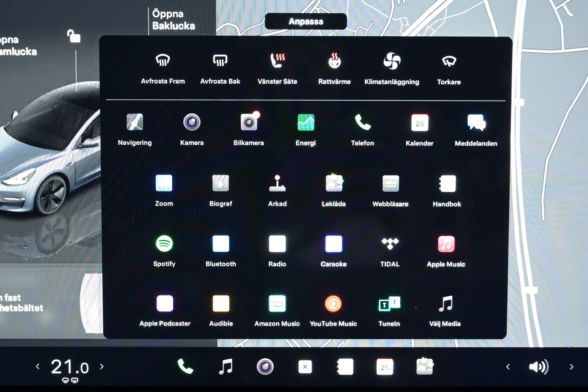Open music note media in dock
Viewport: 588px width, 392px height.
(x=226, y=366)
